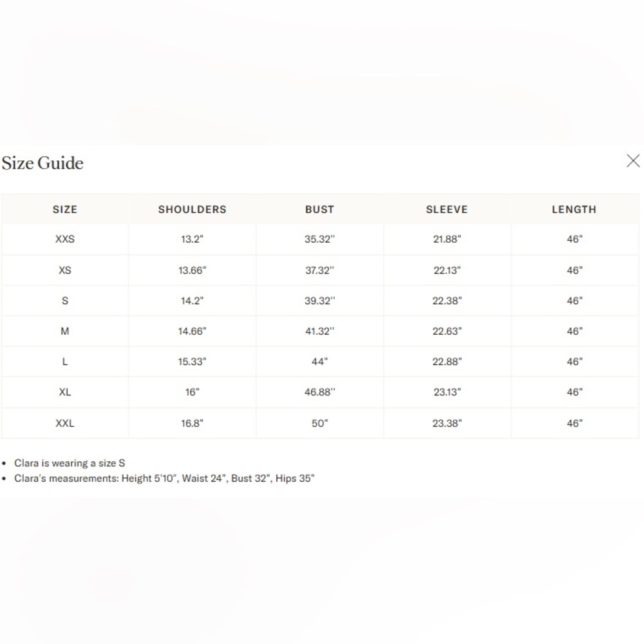Select the SLEEVE column header
Viewport: 644px width, 644px height.
point(447,209)
